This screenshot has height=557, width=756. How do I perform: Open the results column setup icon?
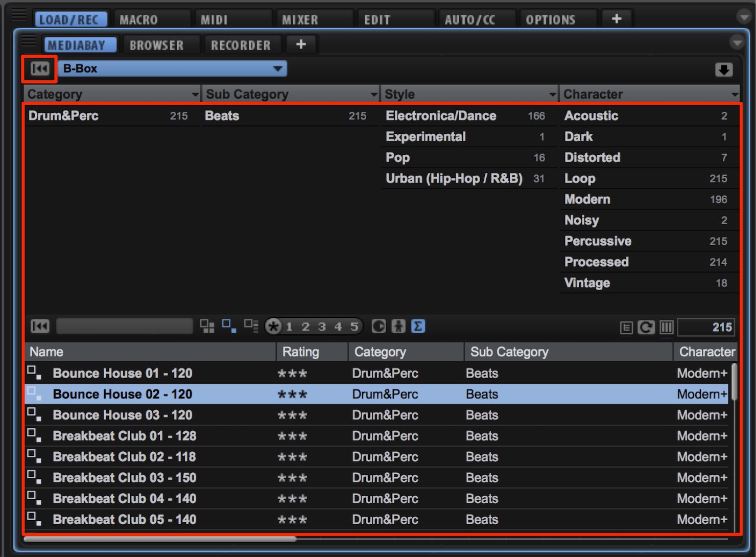(667, 327)
